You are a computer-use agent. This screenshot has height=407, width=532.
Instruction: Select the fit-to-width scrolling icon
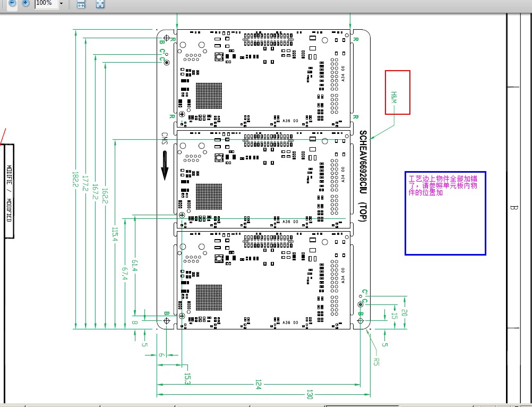pyautogui.click(x=81, y=4)
